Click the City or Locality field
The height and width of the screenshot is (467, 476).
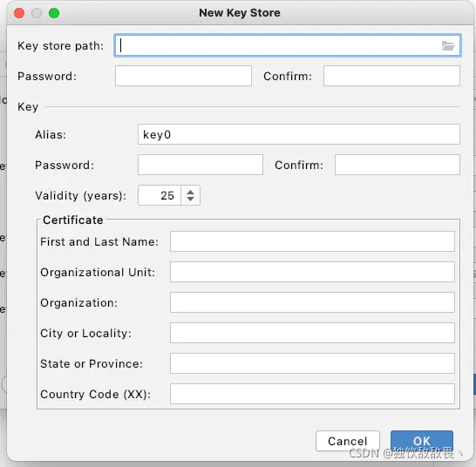312,333
